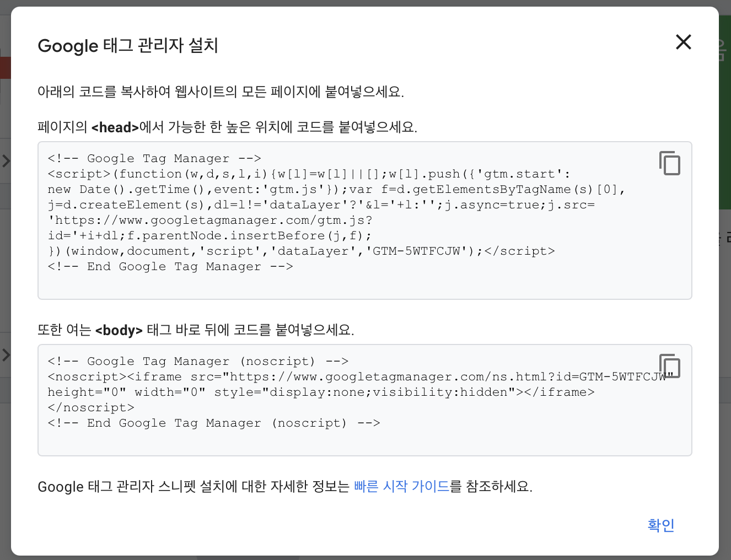
Task: Copy the body noscript GTM snippet
Action: tap(669, 365)
